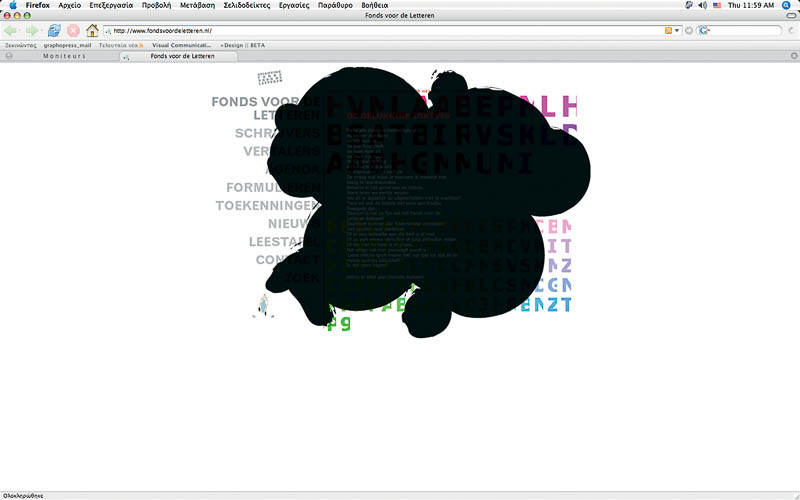Image resolution: width=800 pixels, height=500 pixels.
Task: Open the Επεξεργασία menu
Action: tap(111, 5)
